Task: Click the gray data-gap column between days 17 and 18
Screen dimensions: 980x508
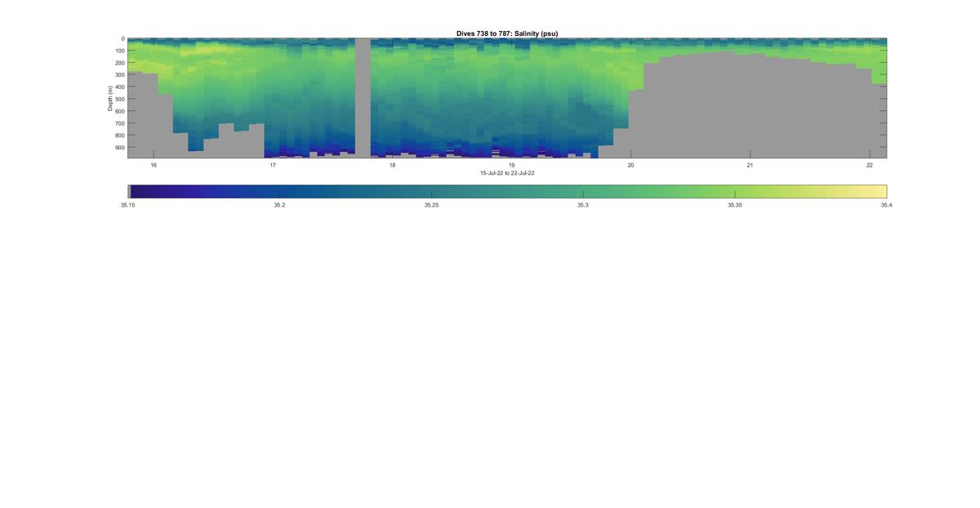Action: pyautogui.click(x=363, y=97)
